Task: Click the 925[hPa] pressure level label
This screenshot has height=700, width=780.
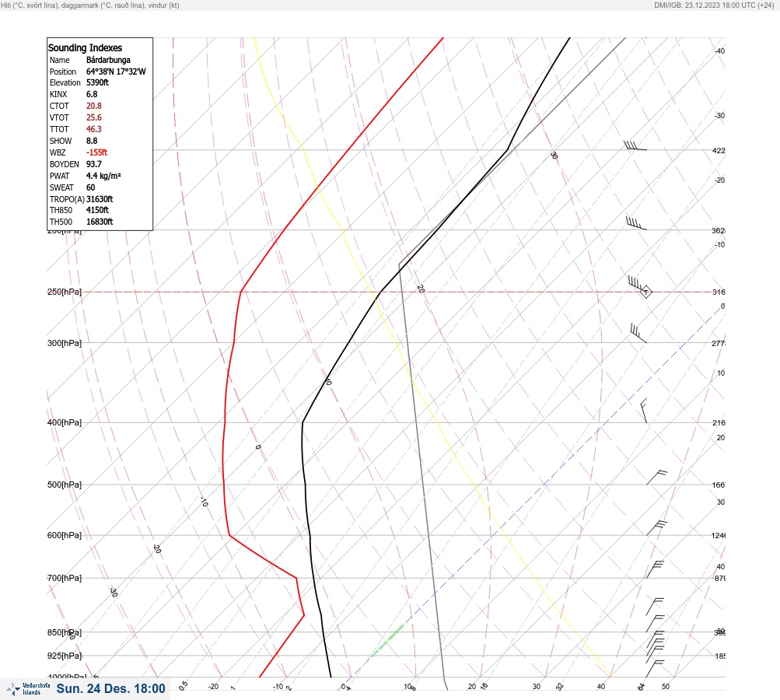Action: (x=65, y=656)
